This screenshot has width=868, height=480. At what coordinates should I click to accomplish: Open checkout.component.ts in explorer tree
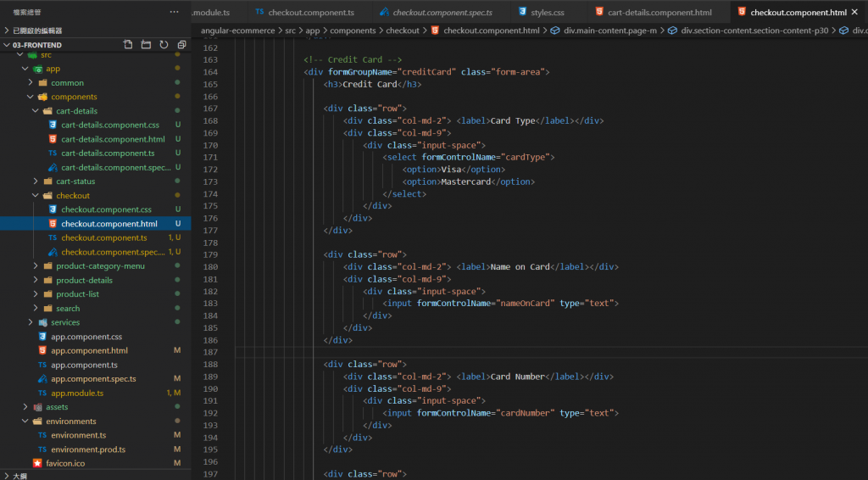pos(104,237)
